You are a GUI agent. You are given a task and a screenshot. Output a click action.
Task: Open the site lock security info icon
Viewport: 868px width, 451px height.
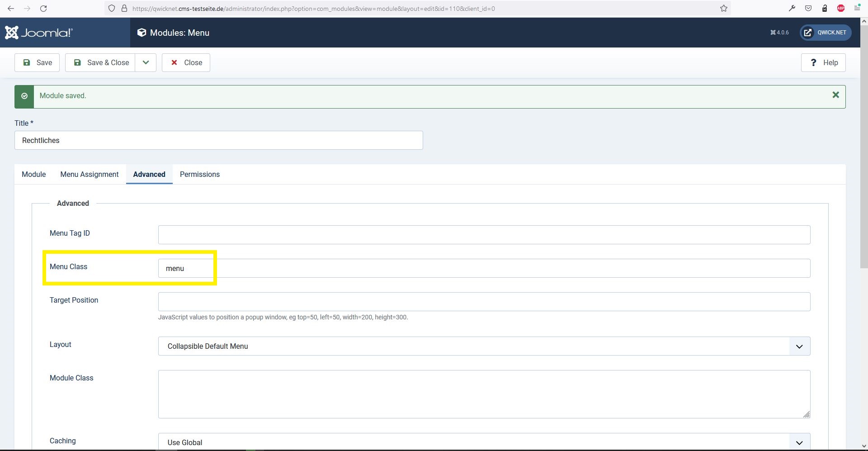tap(124, 9)
